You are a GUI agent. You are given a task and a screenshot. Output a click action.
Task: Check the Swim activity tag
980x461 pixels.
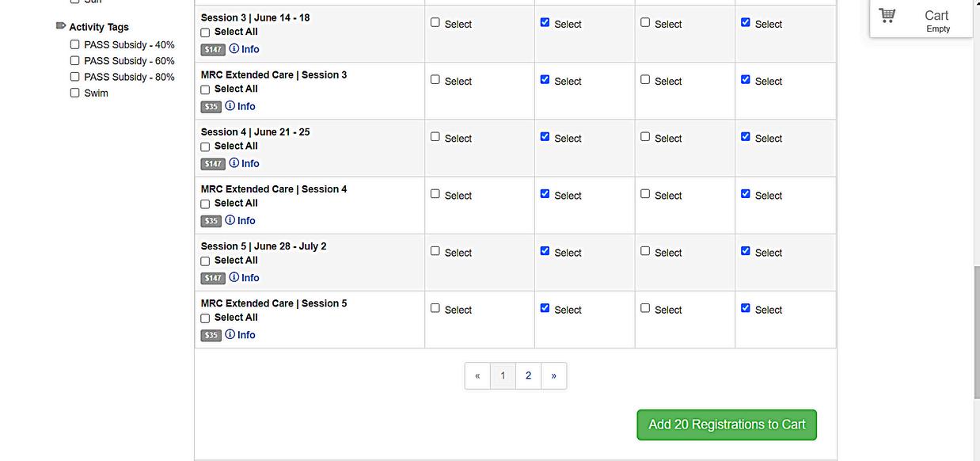pos(75,93)
